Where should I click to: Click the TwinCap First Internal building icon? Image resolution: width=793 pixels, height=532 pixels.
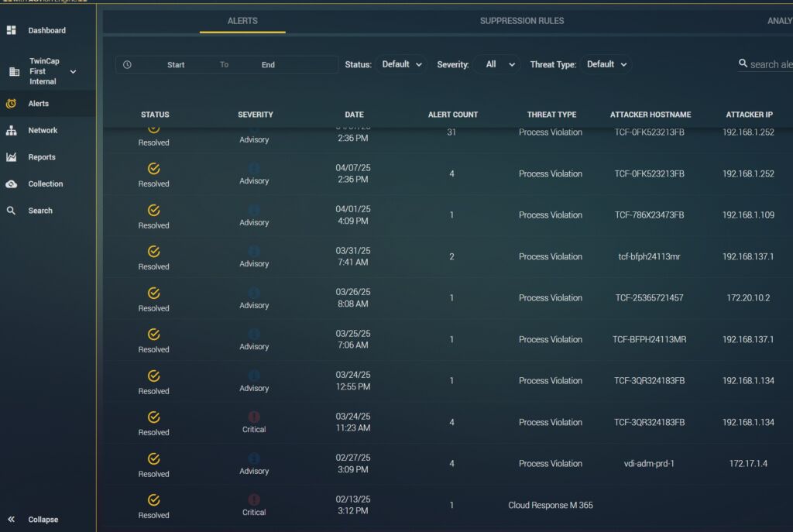point(14,72)
